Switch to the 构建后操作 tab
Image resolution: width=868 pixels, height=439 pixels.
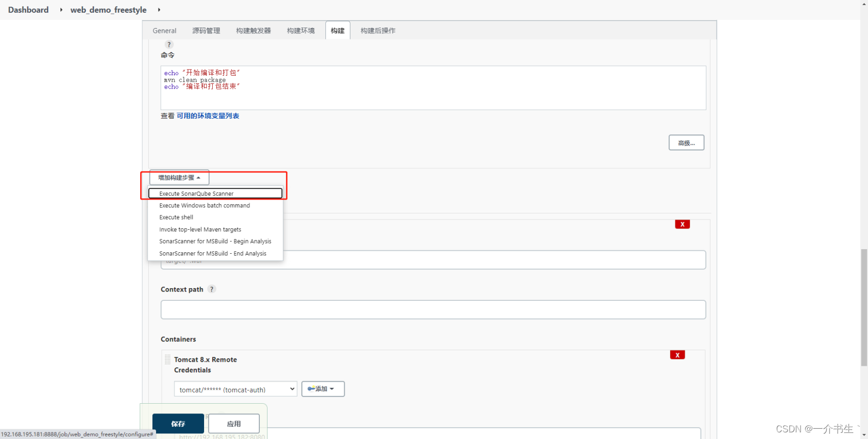[x=378, y=31]
